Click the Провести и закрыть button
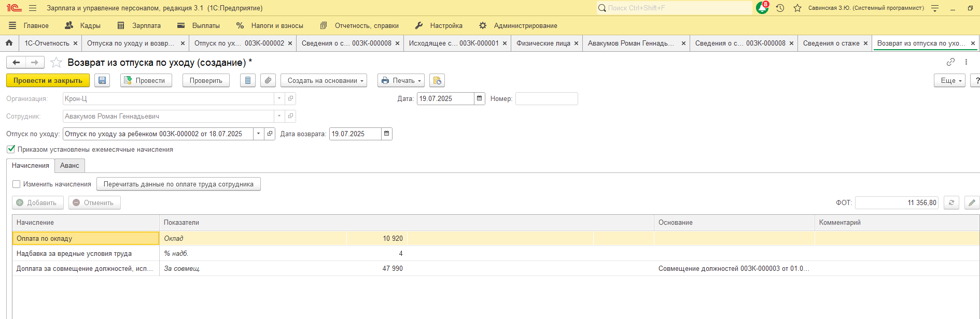Viewport: 980px width, 319px height. click(48, 80)
